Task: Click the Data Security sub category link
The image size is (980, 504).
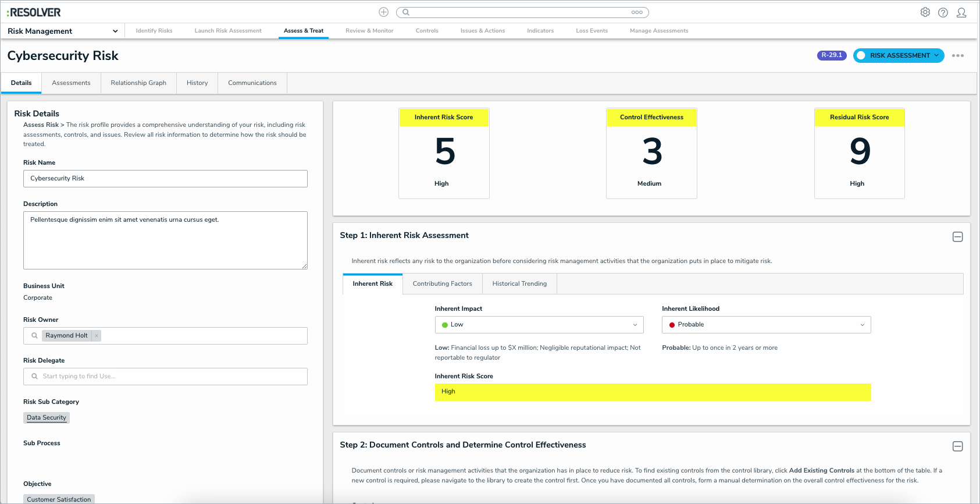Action: tap(47, 418)
